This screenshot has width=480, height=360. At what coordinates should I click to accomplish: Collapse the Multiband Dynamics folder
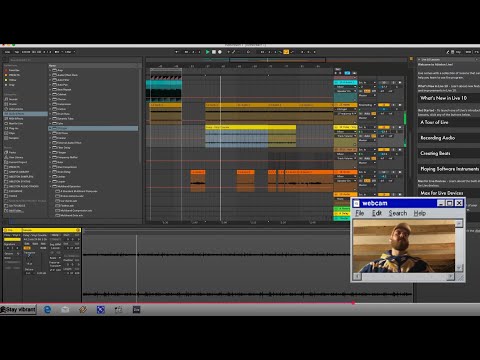pos(50,186)
